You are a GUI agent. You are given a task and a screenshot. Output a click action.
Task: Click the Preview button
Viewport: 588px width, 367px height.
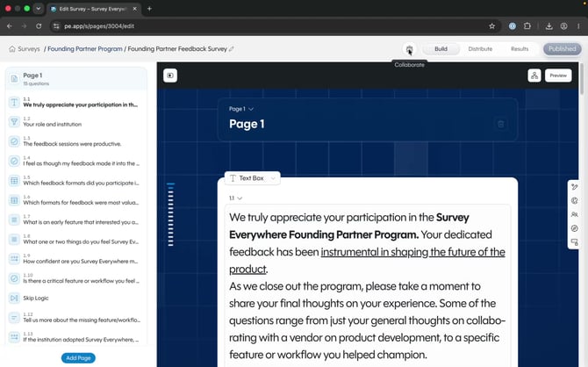[558, 76]
